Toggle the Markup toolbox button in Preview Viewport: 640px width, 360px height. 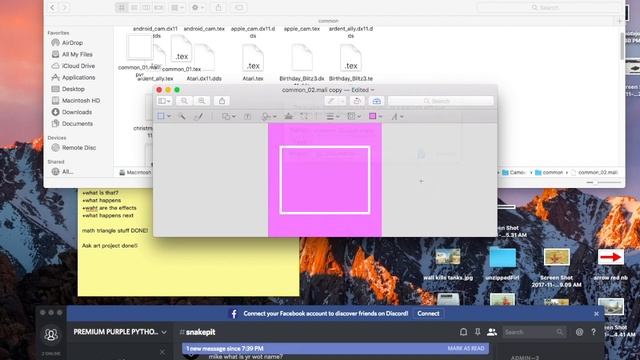pos(376,101)
